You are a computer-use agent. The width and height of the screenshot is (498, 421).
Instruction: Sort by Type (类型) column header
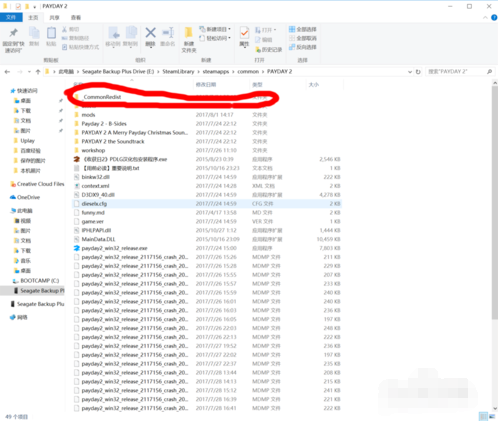(x=277, y=85)
